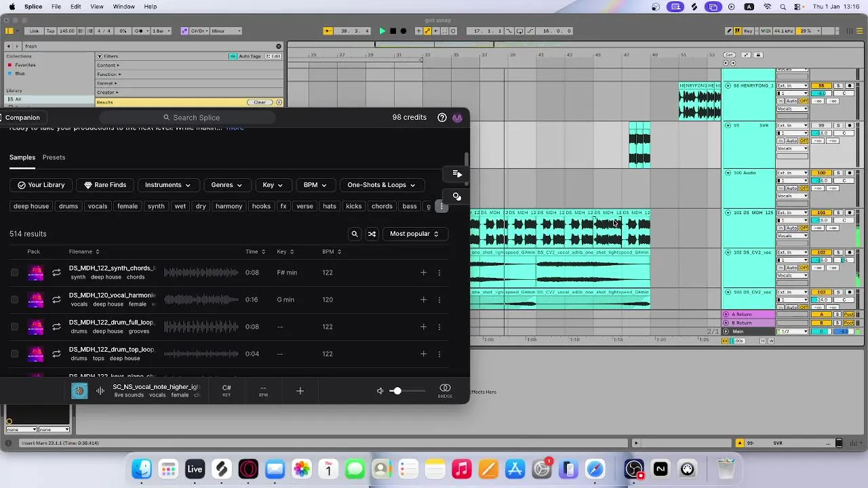Open the One-Shots & Loops dropdown
The width and height of the screenshot is (868, 488).
tap(381, 185)
